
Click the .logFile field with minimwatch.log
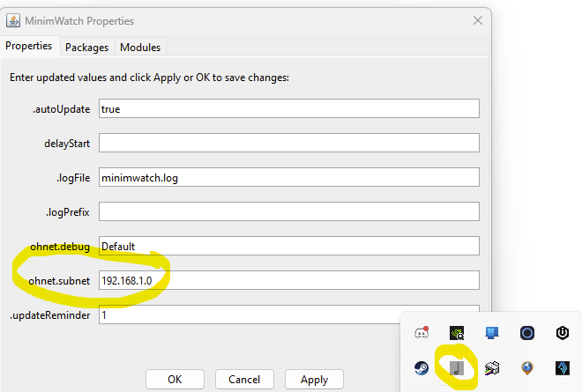288,177
